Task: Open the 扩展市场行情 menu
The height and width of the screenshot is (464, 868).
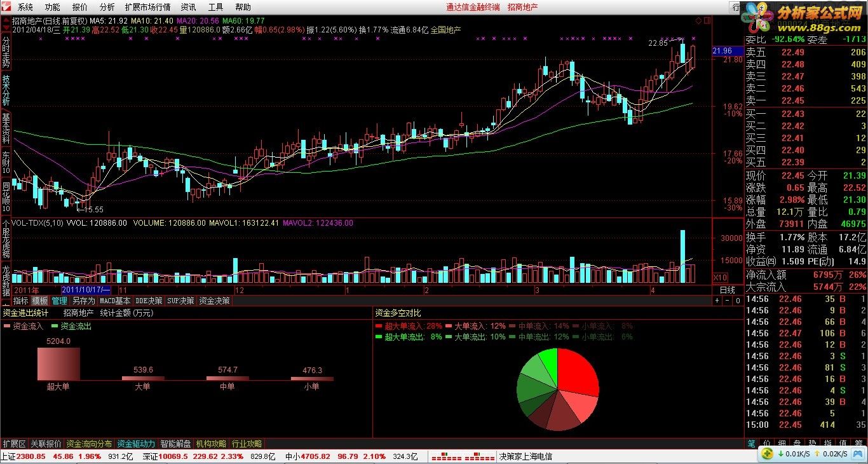Action: point(148,7)
